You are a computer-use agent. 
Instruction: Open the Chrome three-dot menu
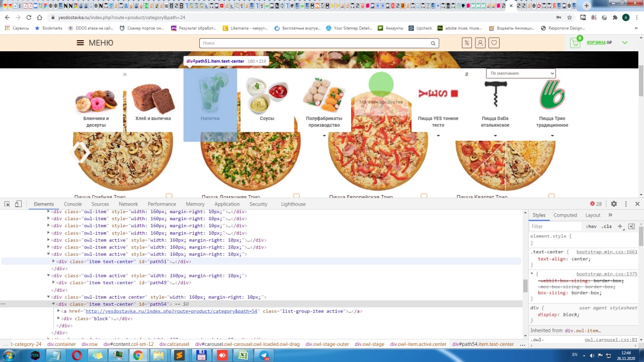(637, 17)
